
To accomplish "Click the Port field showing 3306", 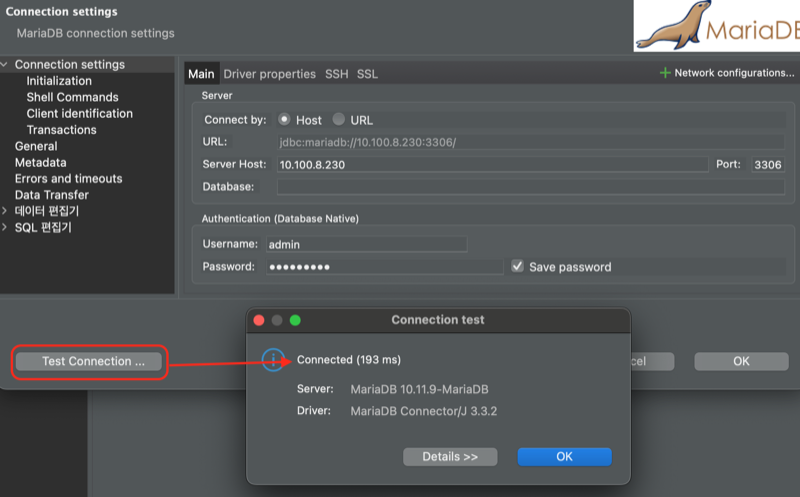I will pyautogui.click(x=768, y=164).
